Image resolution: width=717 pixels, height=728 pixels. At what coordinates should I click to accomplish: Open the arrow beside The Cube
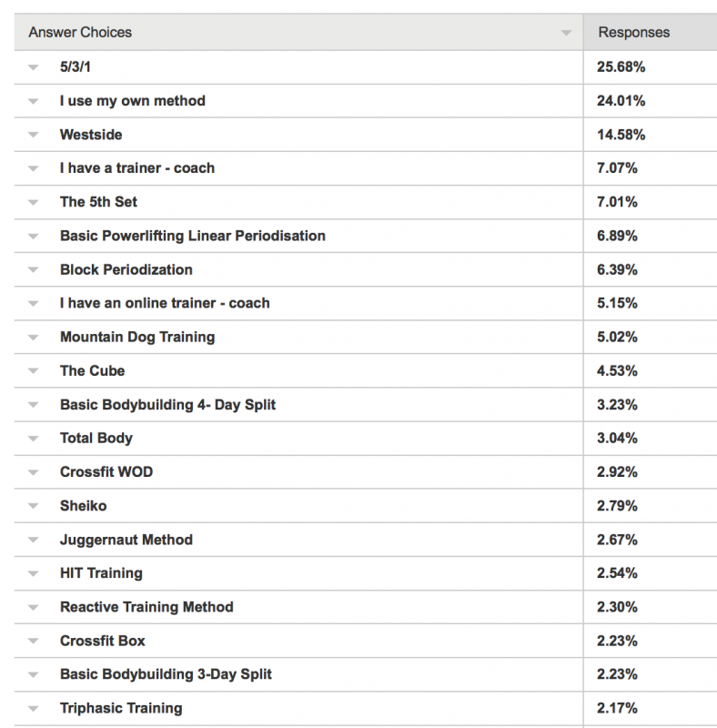[33, 371]
